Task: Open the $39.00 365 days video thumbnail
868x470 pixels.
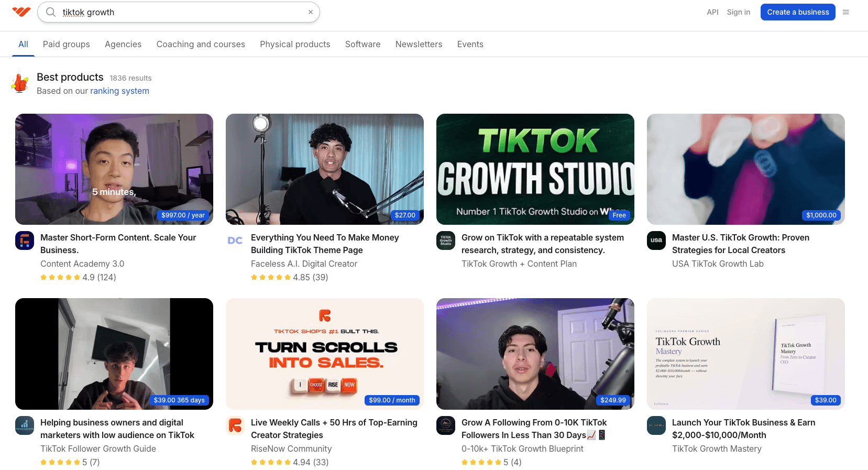Action: click(x=114, y=354)
